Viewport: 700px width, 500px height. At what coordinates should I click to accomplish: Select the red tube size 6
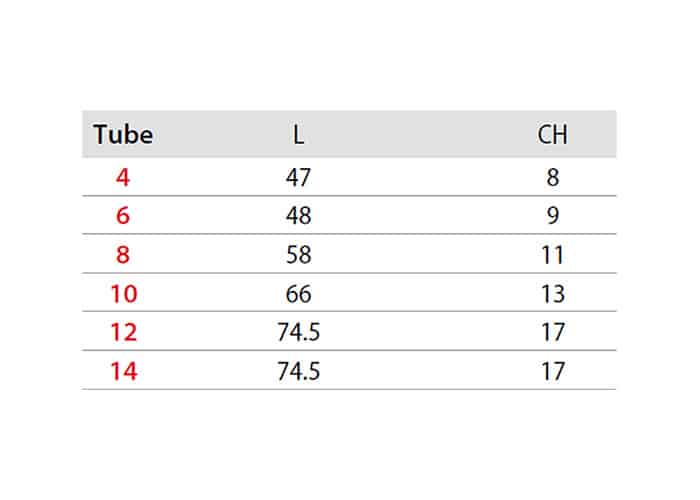(123, 216)
